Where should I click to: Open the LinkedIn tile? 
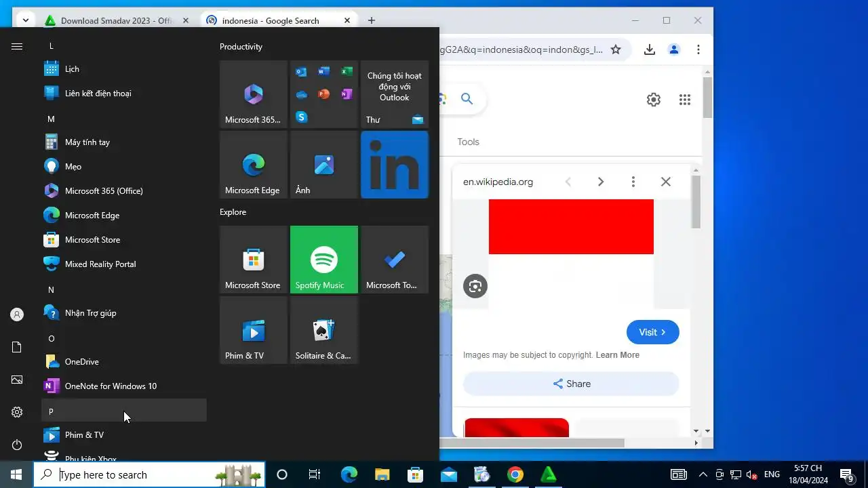tap(395, 165)
